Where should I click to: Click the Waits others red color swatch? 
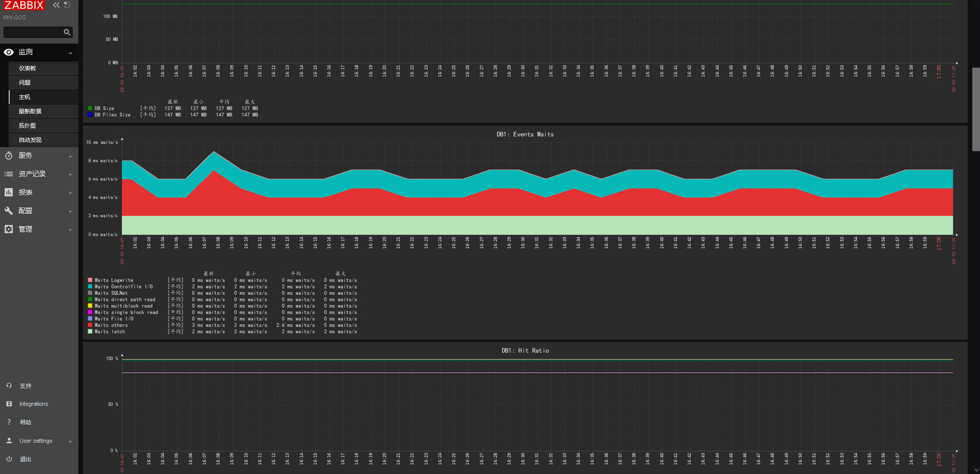90,324
